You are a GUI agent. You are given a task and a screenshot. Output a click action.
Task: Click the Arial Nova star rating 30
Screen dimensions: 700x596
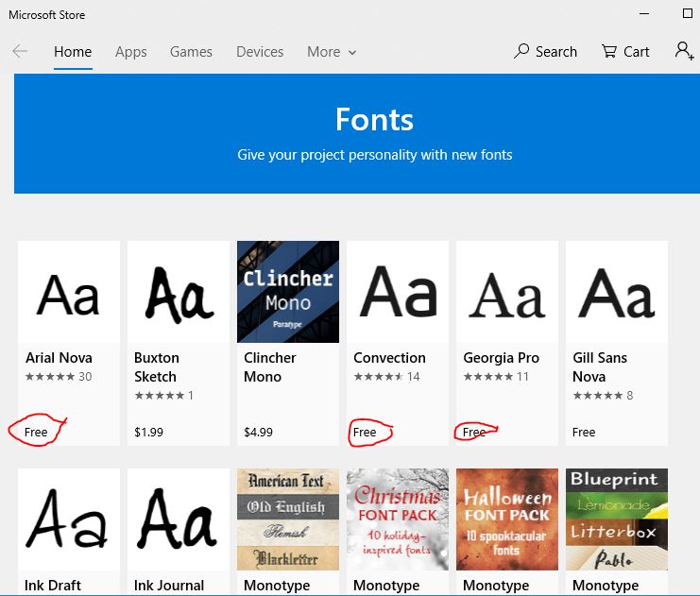coord(59,377)
